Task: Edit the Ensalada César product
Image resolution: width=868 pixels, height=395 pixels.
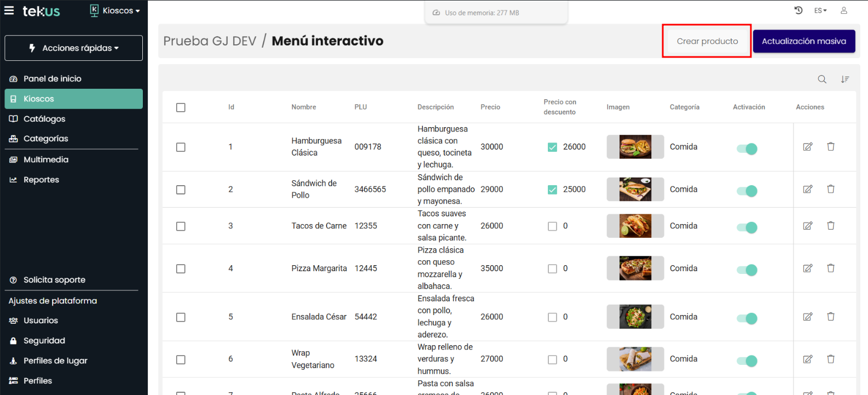Action: coord(808,317)
